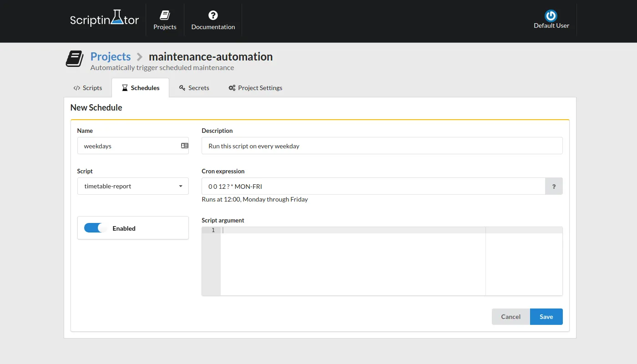Screen dimensions: 637x364
Task: Focus the Description input field
Action: 382,146
